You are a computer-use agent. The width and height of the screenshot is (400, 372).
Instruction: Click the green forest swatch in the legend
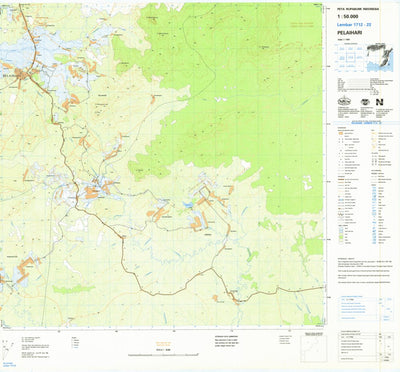tap(341, 236)
